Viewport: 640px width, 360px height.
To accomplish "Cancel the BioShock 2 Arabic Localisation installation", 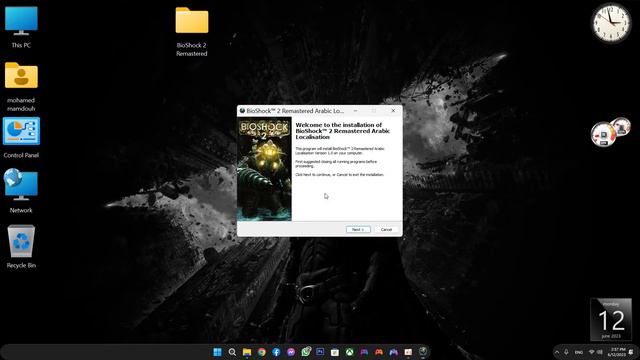I will click(386, 229).
